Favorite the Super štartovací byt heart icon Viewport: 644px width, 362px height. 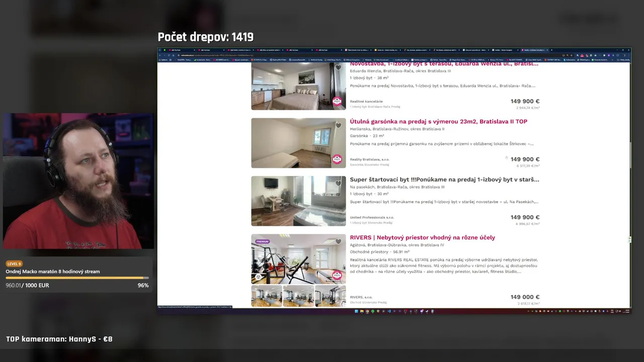(x=339, y=184)
